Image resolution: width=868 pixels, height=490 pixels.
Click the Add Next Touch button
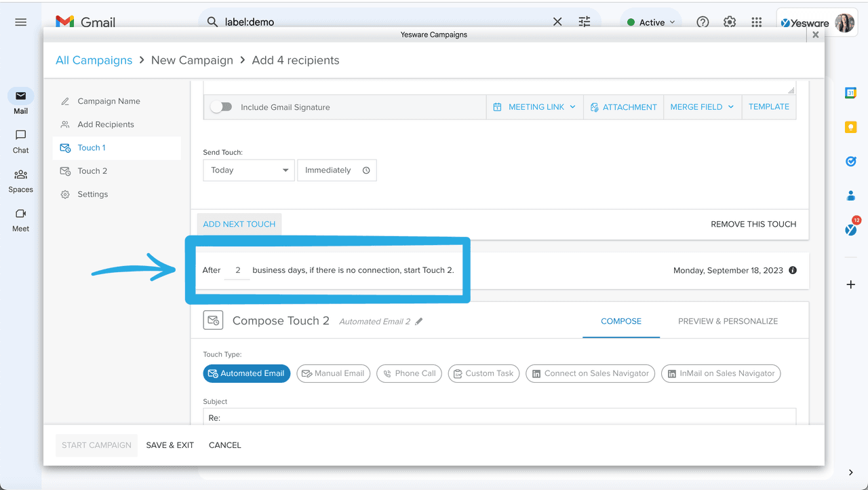pyautogui.click(x=239, y=224)
